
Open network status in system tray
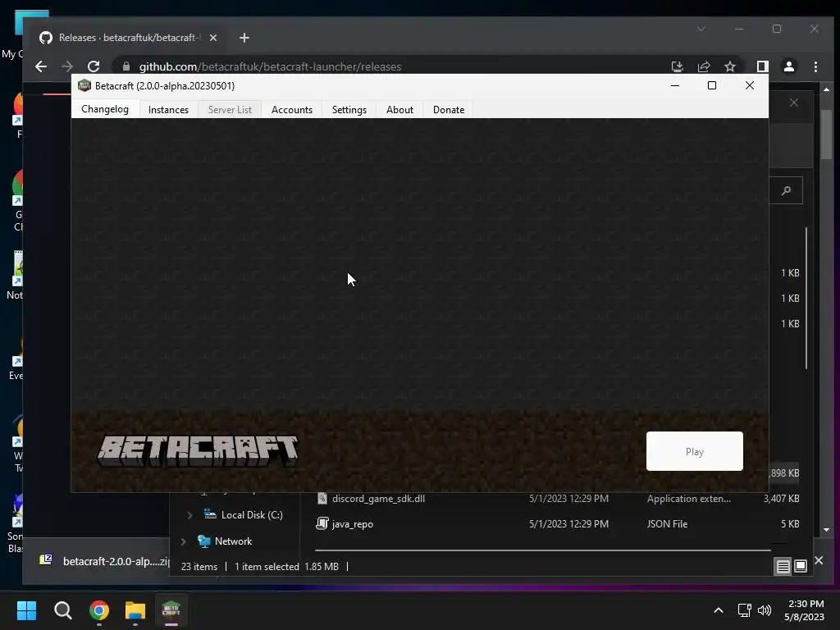point(744,610)
